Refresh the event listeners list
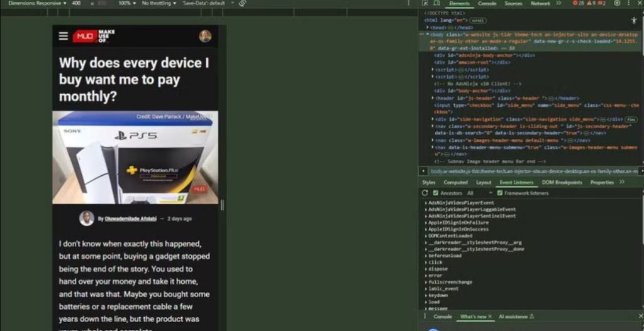This screenshot has width=644, height=331. (425, 193)
